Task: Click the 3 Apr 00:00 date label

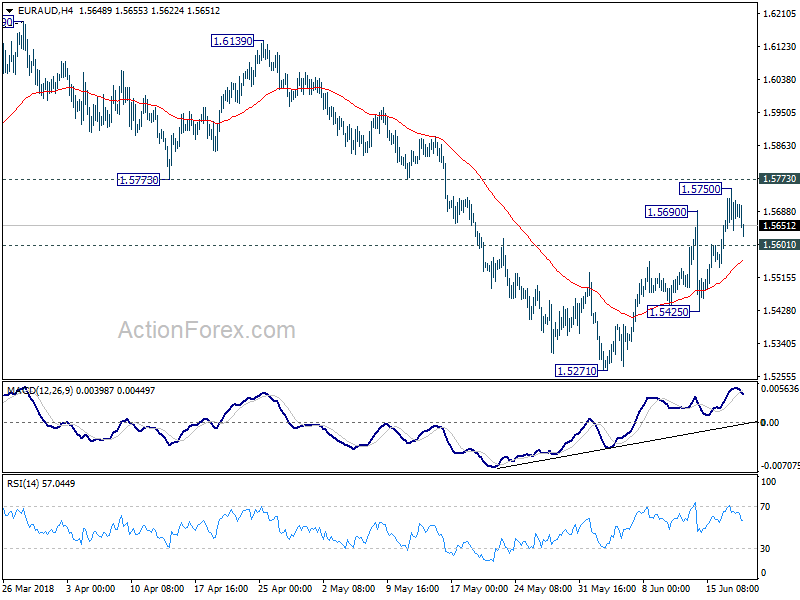Action: pos(91,588)
